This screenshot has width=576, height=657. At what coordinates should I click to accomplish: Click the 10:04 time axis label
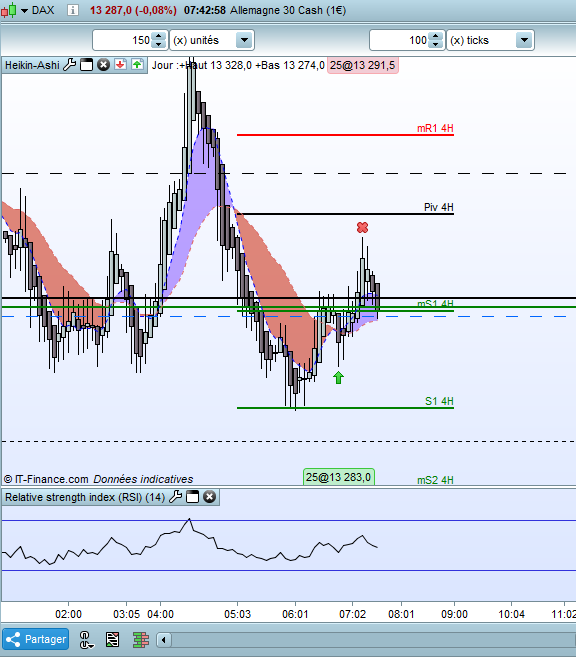click(511, 614)
